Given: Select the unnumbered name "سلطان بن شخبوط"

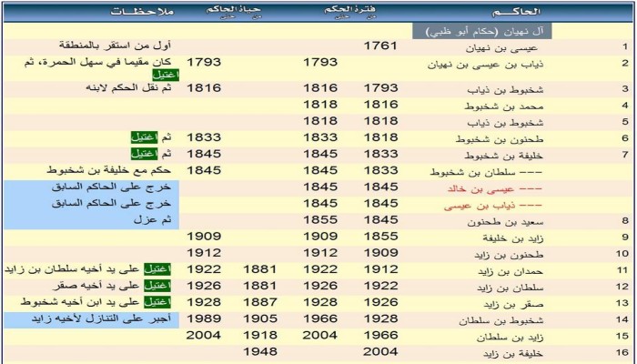Looking at the screenshot, I should [472, 172].
